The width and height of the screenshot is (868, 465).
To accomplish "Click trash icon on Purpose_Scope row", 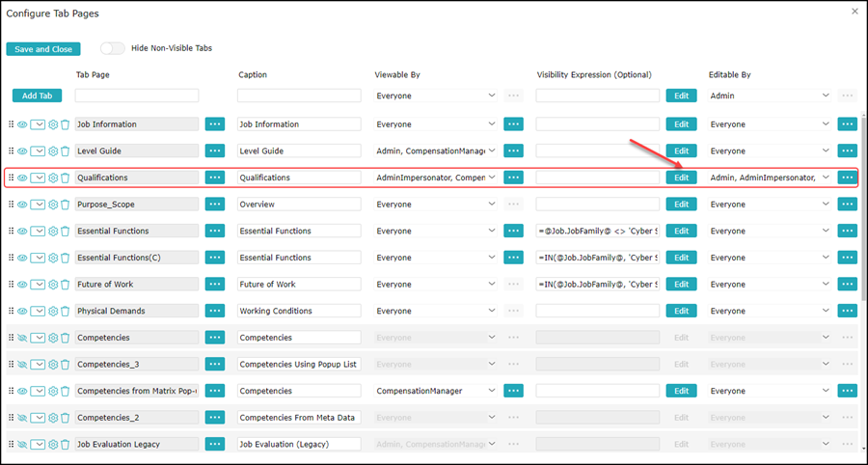I will (65, 205).
